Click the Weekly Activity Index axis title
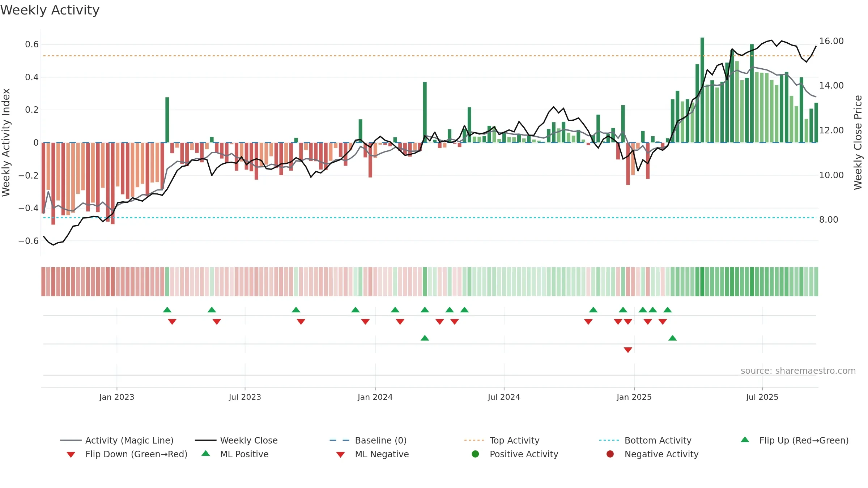This screenshot has width=868, height=488. click(6, 142)
